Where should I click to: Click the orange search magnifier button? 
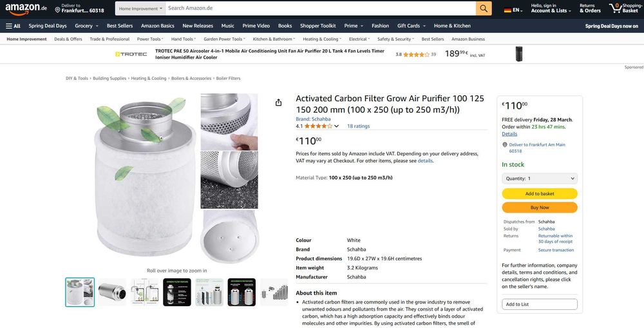pos(484,8)
